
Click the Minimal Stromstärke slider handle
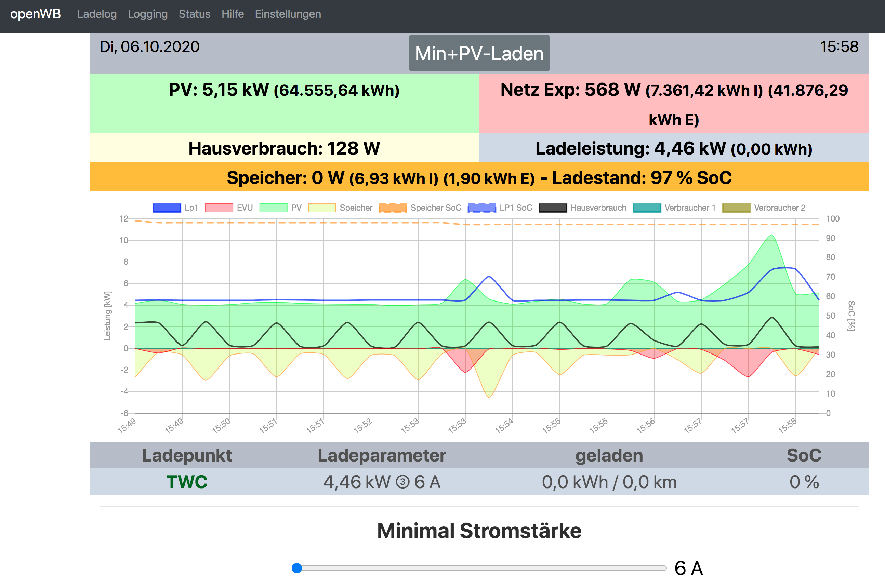click(296, 568)
